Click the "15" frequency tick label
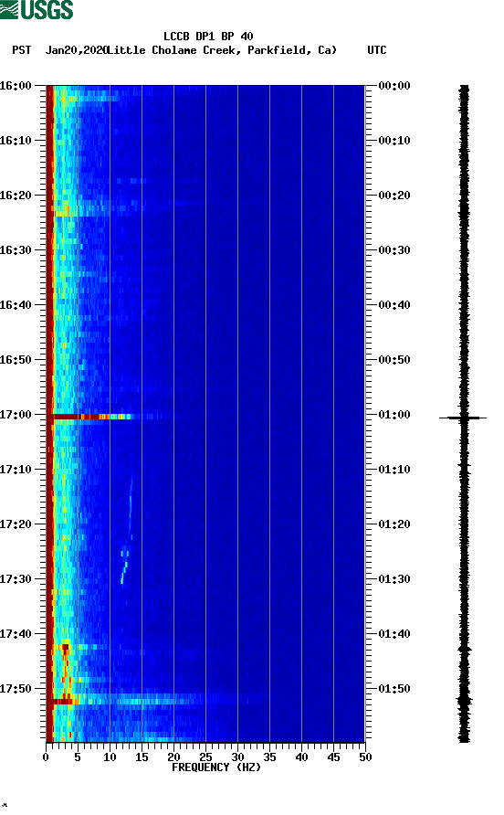This screenshot has width=504, height=815. [142, 757]
